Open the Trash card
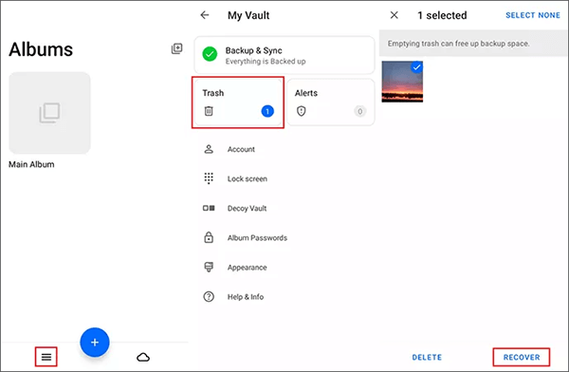The width and height of the screenshot is (569, 372). (x=238, y=102)
